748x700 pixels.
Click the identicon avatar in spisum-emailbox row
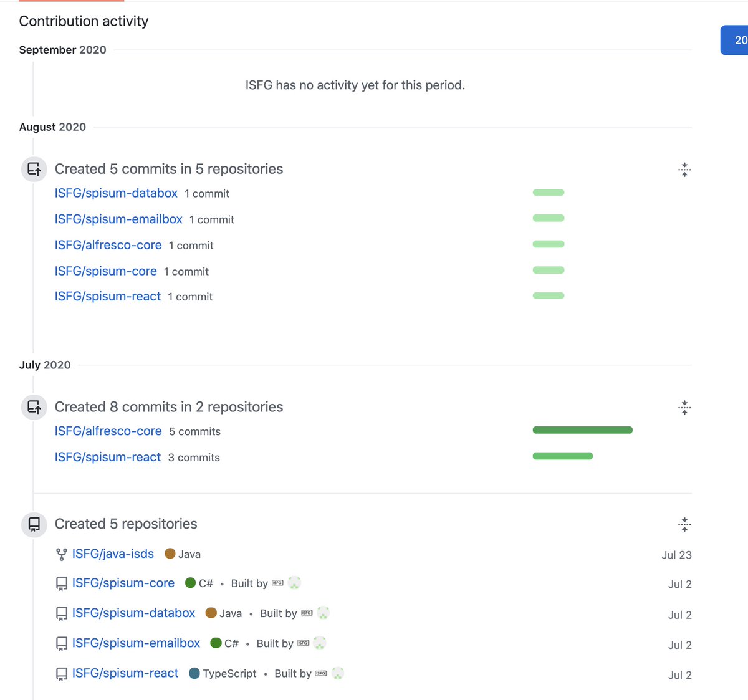[x=320, y=643]
